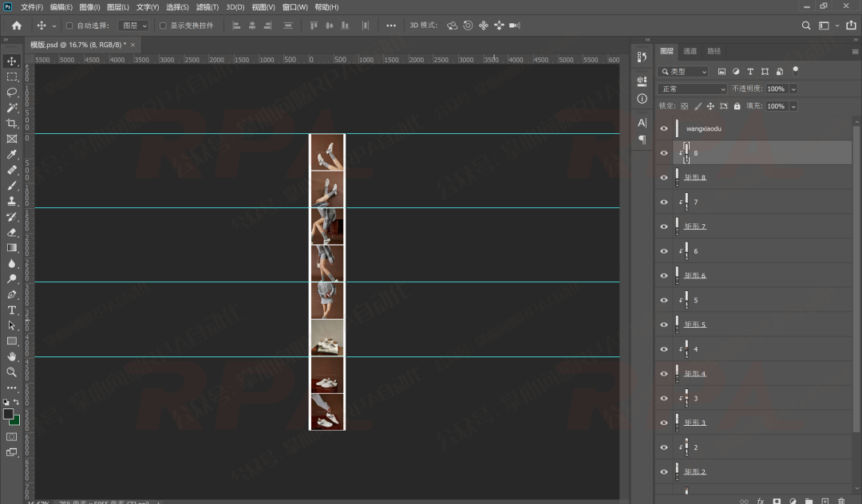862x504 pixels.
Task: Filter layers by text type icon
Action: click(750, 72)
